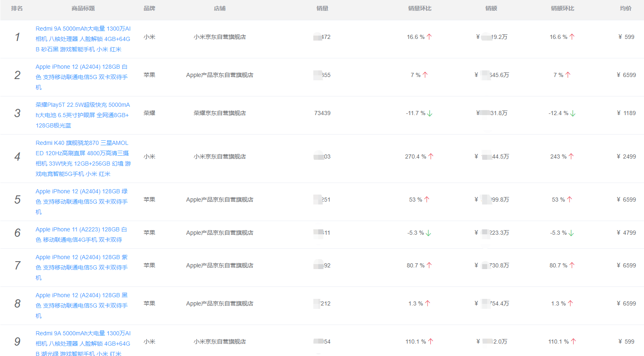This screenshot has width=644, height=356.
Task: Click the 销额环比 column header
Action: click(x=562, y=8)
